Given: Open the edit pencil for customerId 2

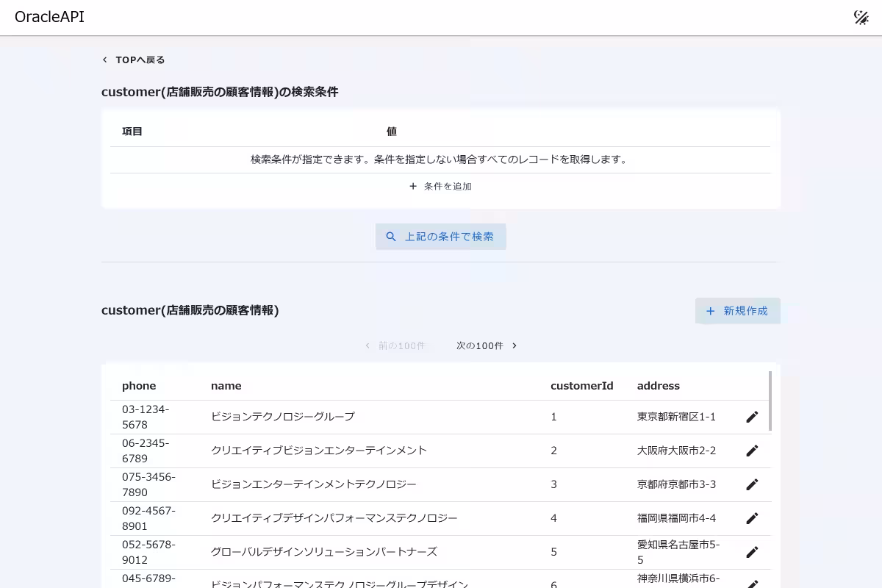Looking at the screenshot, I should [752, 451].
